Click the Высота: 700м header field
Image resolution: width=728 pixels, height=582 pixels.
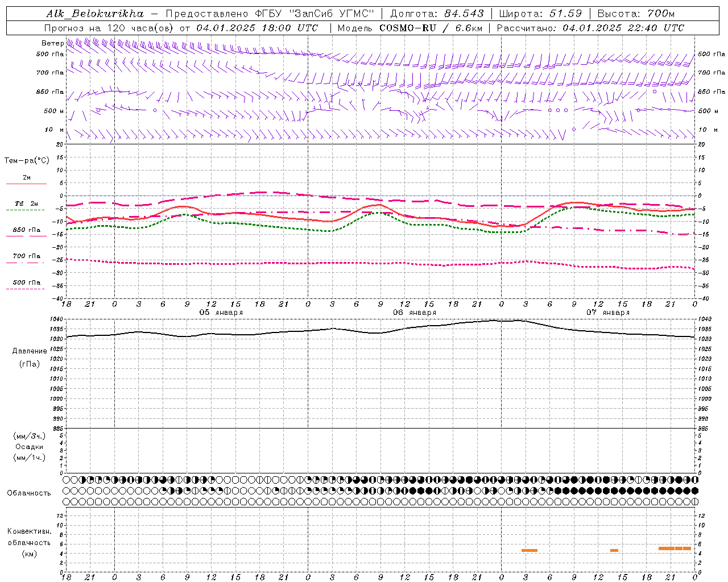coord(636,14)
